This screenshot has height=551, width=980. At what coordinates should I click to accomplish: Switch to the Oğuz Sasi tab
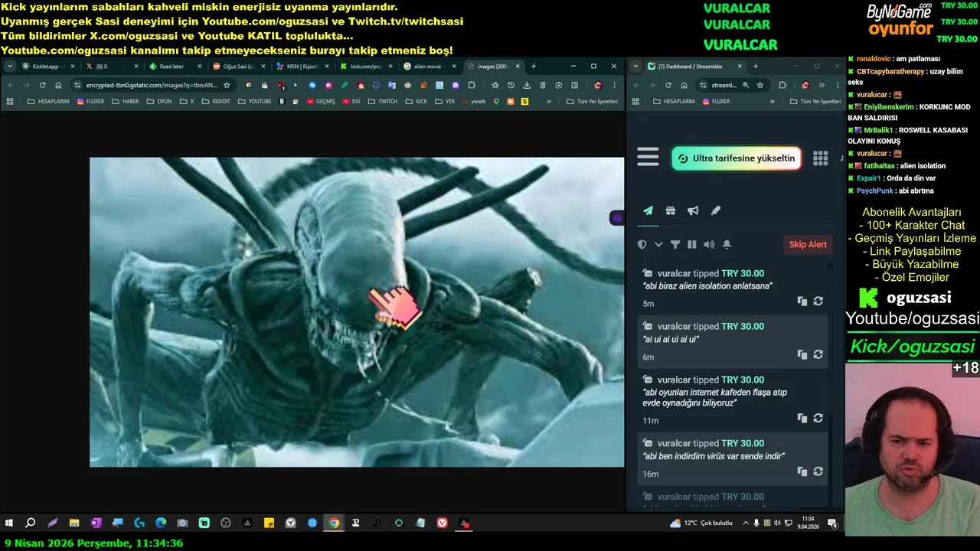coord(238,67)
